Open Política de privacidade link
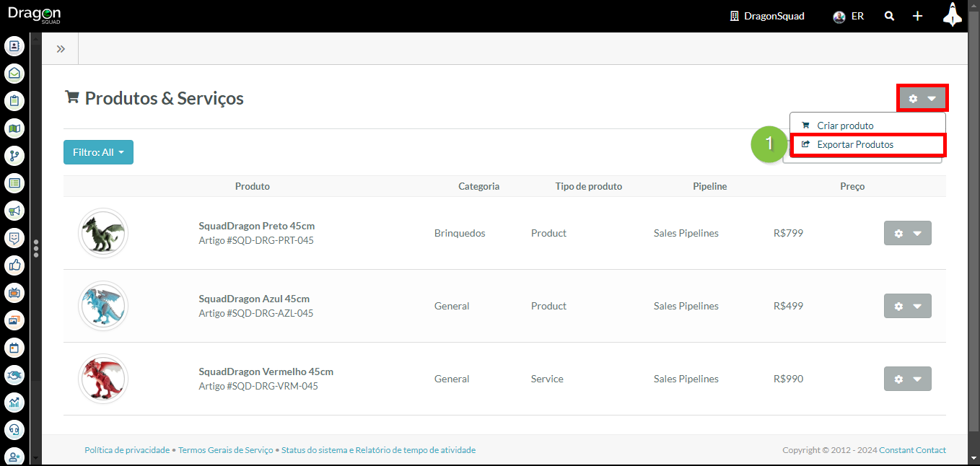 126,450
